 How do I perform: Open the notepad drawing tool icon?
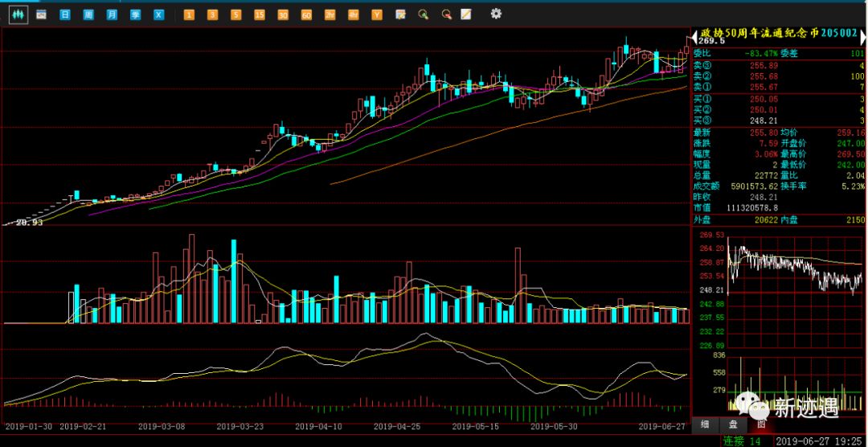(466, 15)
